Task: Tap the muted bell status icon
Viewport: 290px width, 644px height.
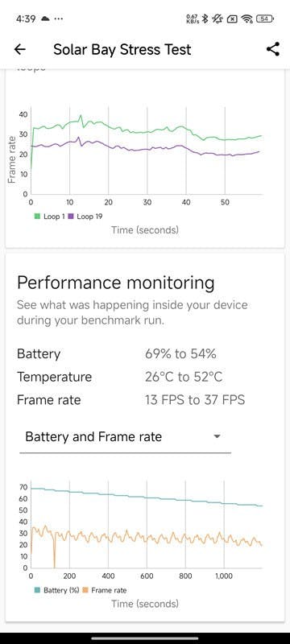Action: (x=218, y=19)
